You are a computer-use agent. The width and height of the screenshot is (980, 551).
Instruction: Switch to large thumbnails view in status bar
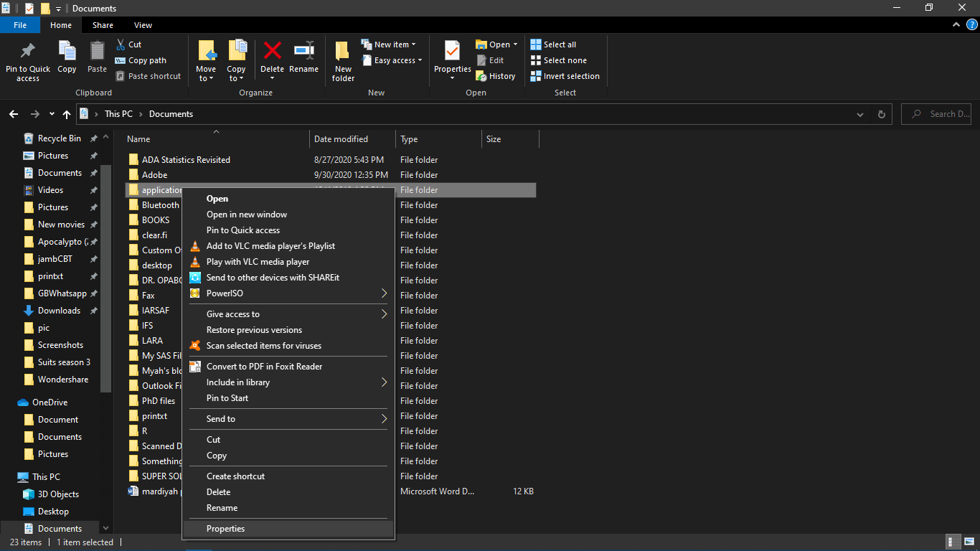[970, 542]
